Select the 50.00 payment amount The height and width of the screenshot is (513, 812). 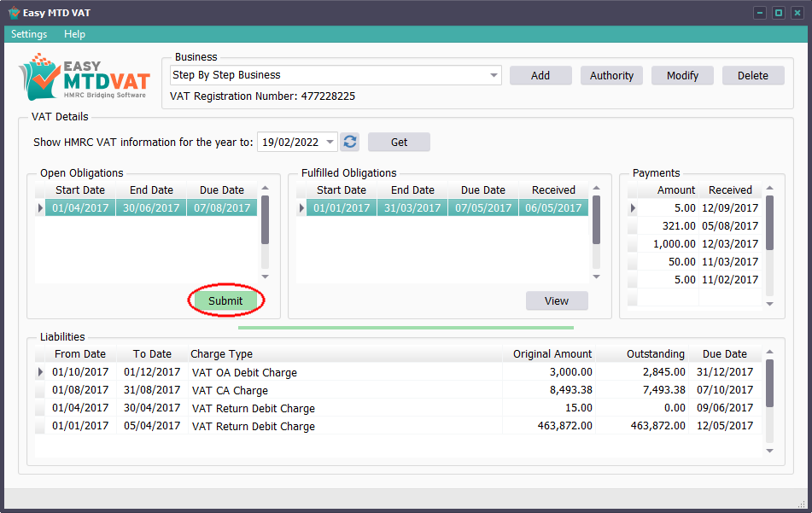point(668,262)
